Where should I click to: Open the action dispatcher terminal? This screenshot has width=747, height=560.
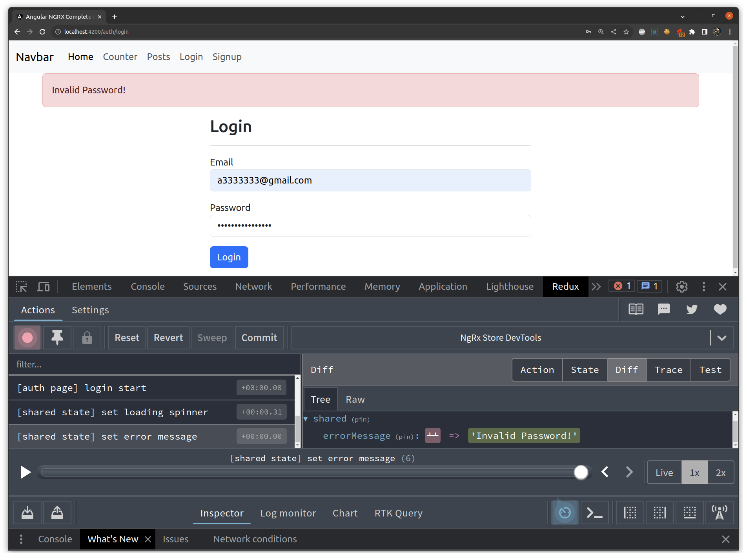[594, 512]
